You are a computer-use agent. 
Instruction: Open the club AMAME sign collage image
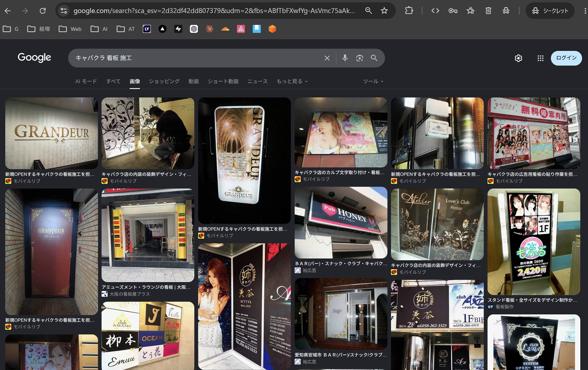(x=148, y=336)
